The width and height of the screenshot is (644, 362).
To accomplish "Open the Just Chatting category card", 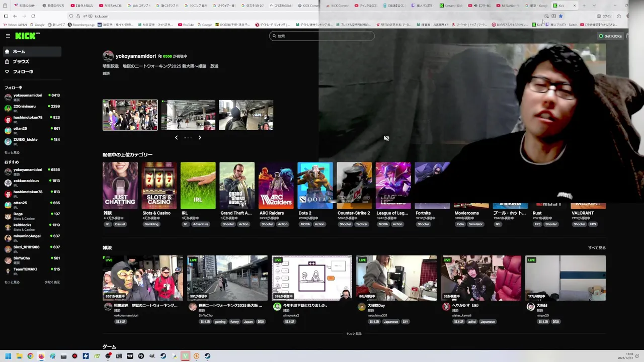I will pyautogui.click(x=120, y=186).
